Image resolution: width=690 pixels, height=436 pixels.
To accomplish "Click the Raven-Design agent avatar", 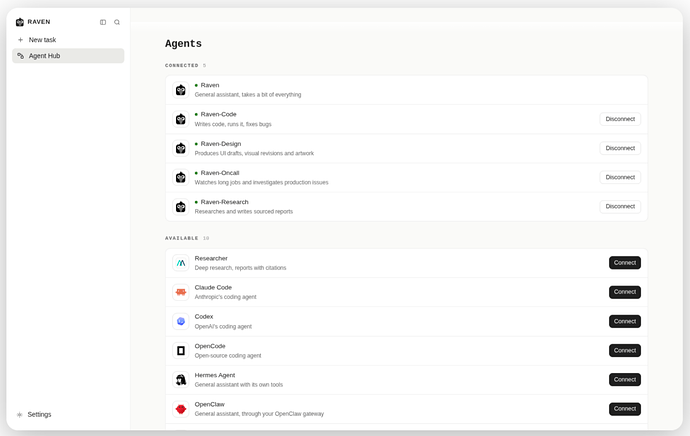I will (x=180, y=148).
